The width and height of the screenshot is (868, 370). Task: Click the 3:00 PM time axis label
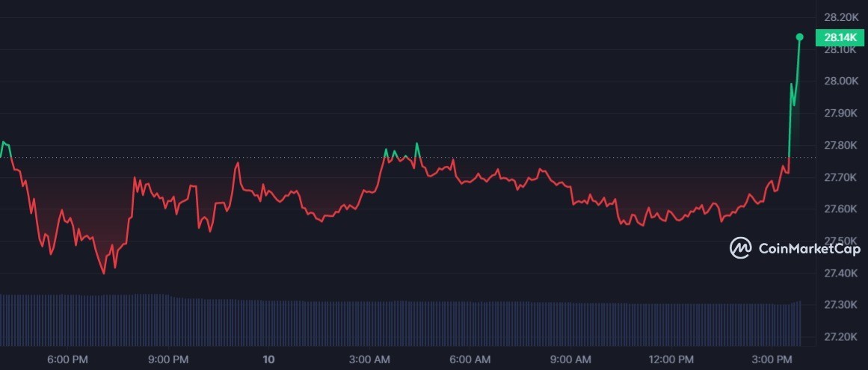(x=772, y=360)
